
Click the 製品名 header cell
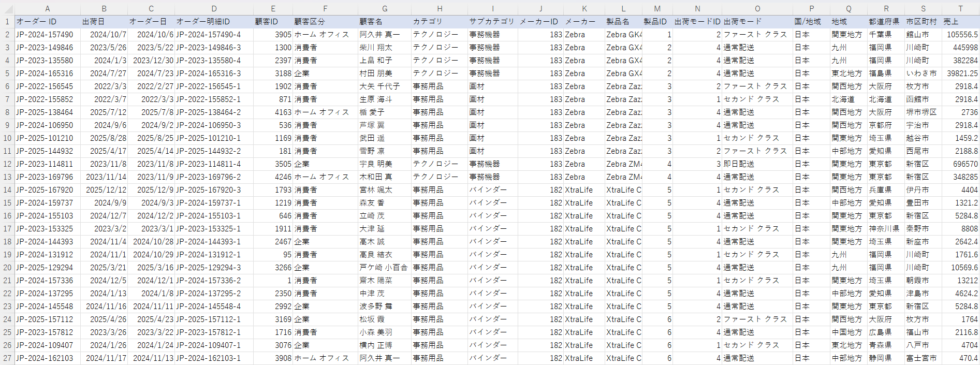[623, 21]
